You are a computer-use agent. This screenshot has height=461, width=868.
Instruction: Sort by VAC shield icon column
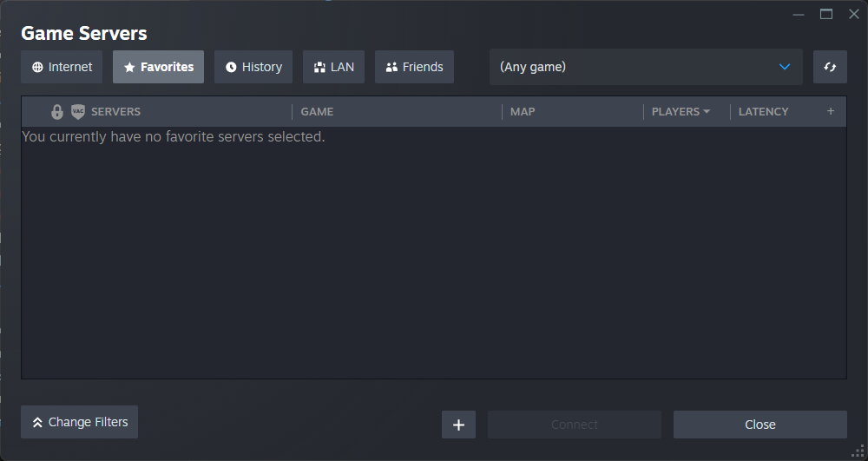[78, 112]
